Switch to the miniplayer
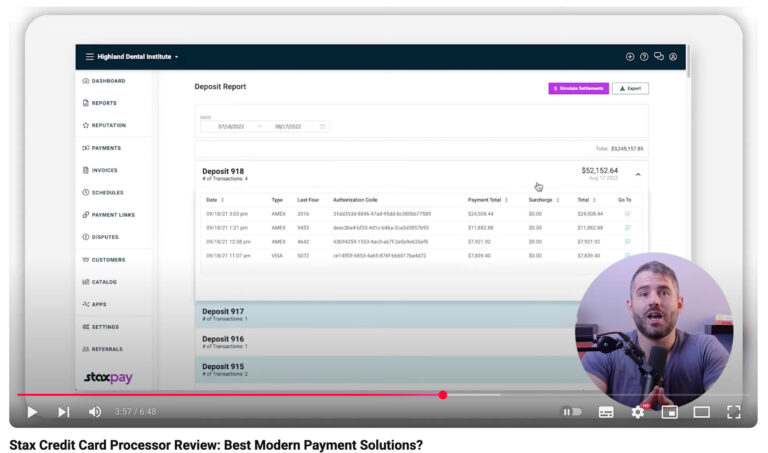Screen dimensions: 768x453 670,412
